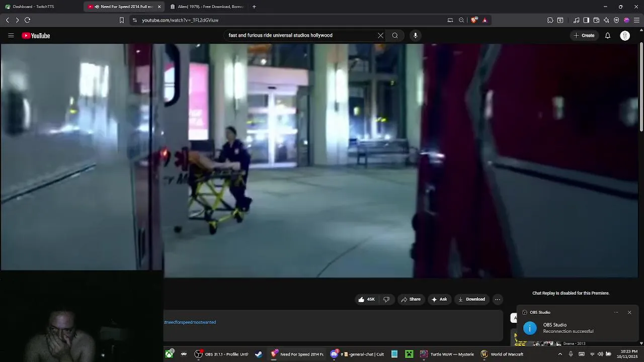
Task: Close the Need For Speed 2014 tab
Action: 159,7
